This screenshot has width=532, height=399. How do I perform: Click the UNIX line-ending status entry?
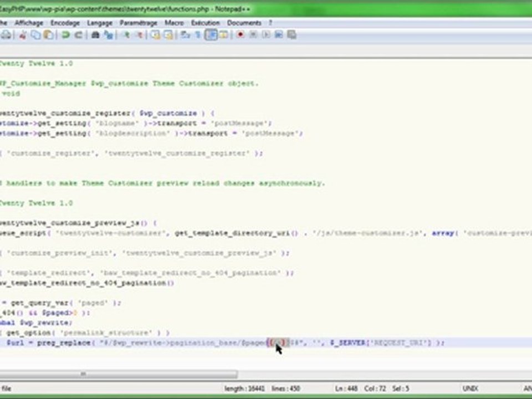470,388
